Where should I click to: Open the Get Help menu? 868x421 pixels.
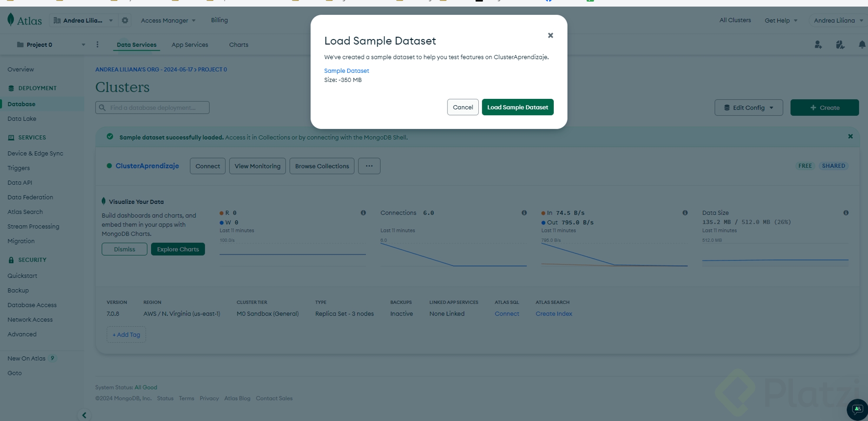pyautogui.click(x=781, y=20)
